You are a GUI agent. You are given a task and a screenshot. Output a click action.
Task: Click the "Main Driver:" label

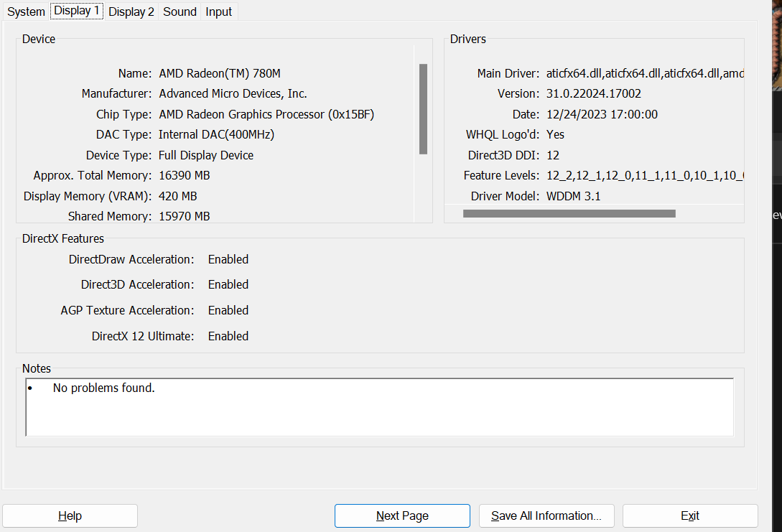508,73
